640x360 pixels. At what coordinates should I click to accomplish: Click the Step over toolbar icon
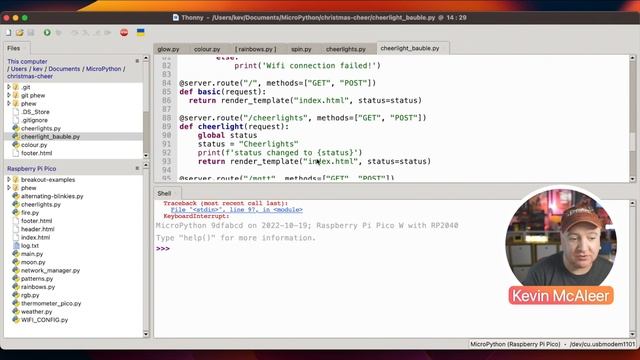tap(75, 33)
